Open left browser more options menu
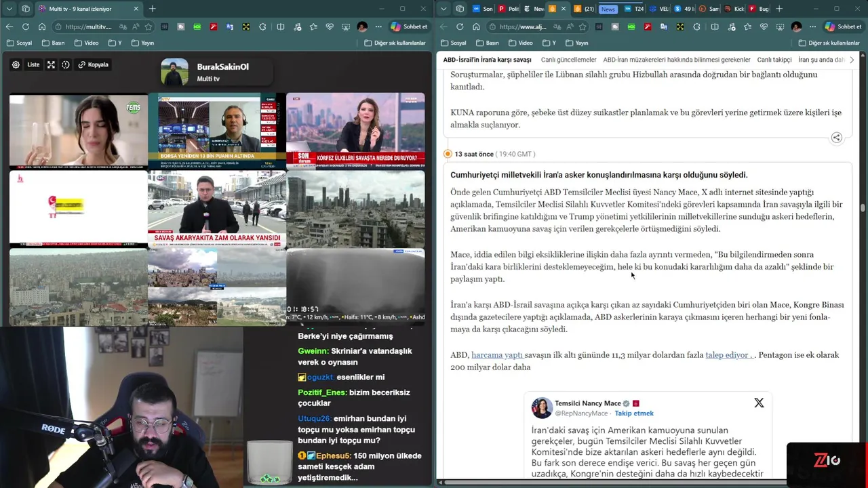868x488 pixels. coord(378,26)
